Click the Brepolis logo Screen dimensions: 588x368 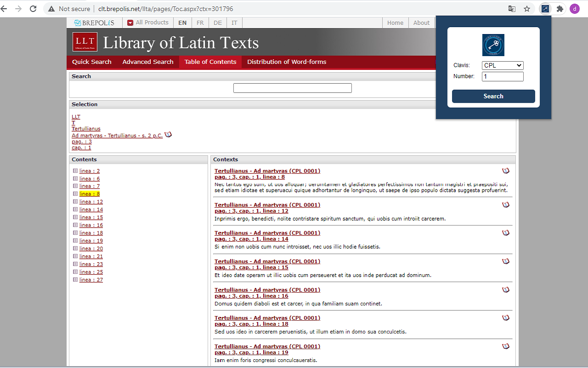(94, 23)
